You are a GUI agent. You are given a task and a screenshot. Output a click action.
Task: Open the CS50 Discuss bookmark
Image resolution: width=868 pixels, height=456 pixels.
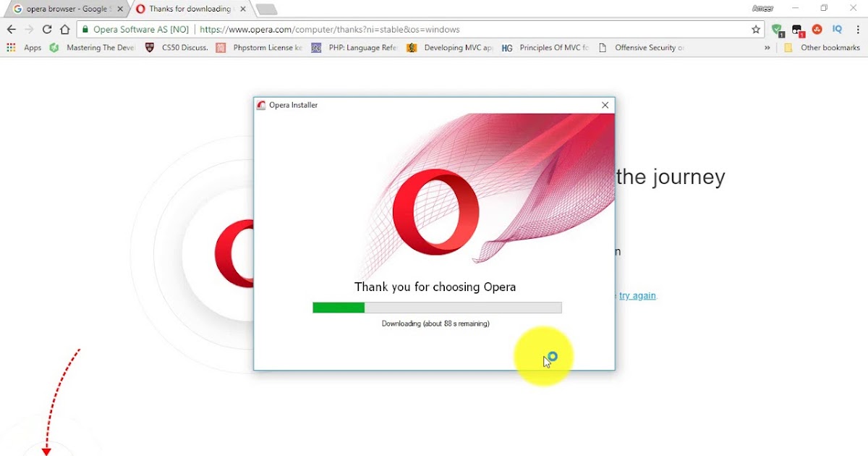176,48
